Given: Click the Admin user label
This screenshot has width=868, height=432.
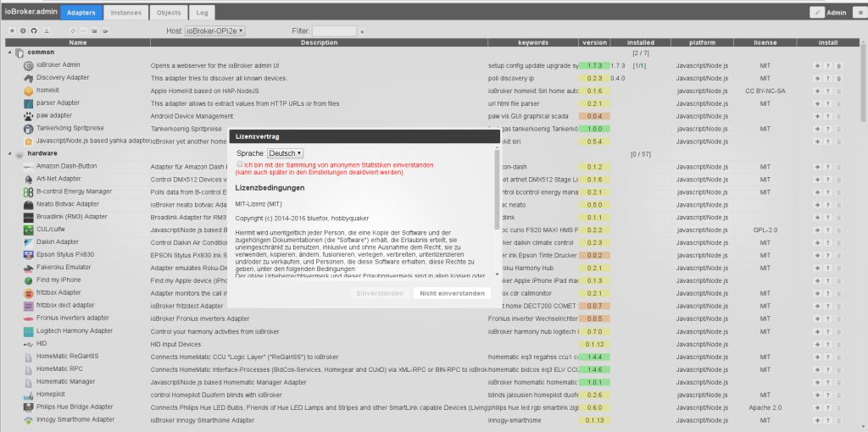Looking at the screenshot, I should pyautogui.click(x=836, y=13).
